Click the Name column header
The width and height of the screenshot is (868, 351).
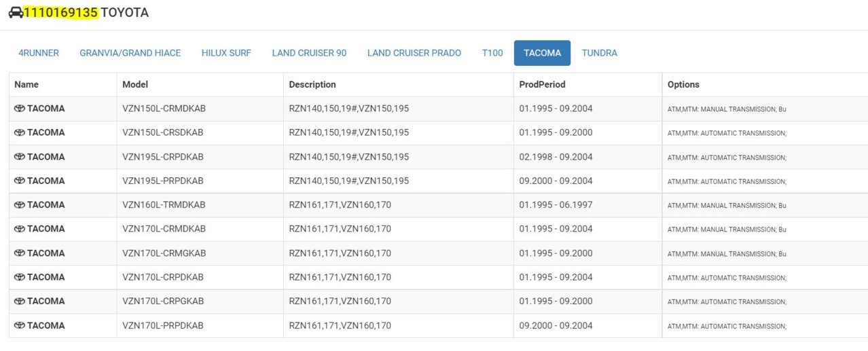[26, 85]
